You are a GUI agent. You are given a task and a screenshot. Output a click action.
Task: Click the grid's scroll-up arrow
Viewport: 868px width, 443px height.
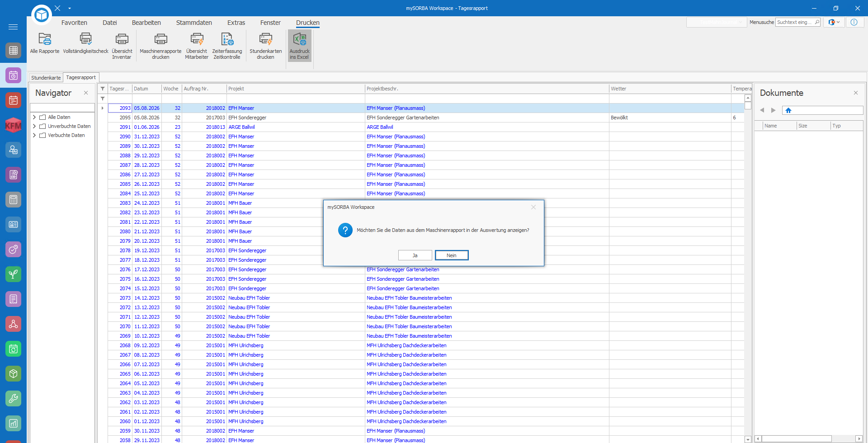click(748, 98)
